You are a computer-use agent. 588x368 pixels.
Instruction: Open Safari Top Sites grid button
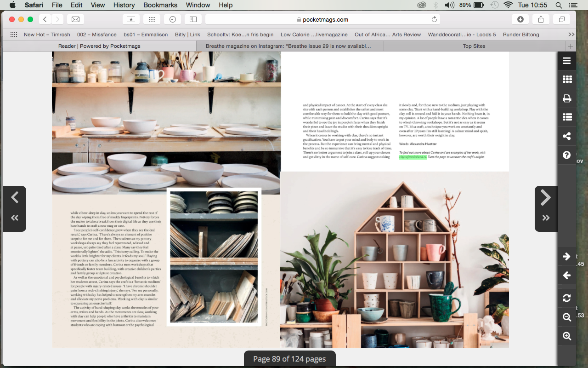152,19
